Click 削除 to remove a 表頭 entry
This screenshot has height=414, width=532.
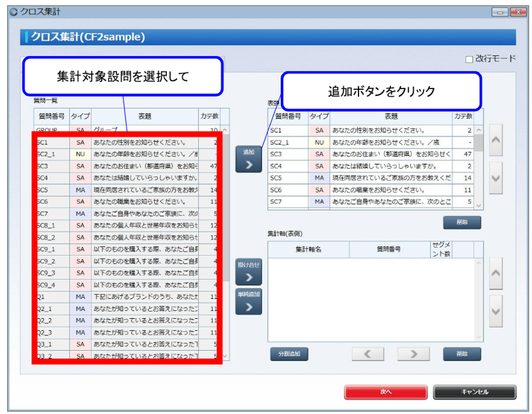tap(461, 222)
